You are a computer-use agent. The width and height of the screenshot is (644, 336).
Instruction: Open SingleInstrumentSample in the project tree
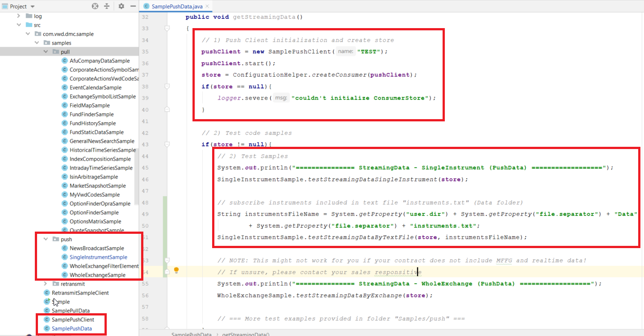pyautogui.click(x=98, y=257)
